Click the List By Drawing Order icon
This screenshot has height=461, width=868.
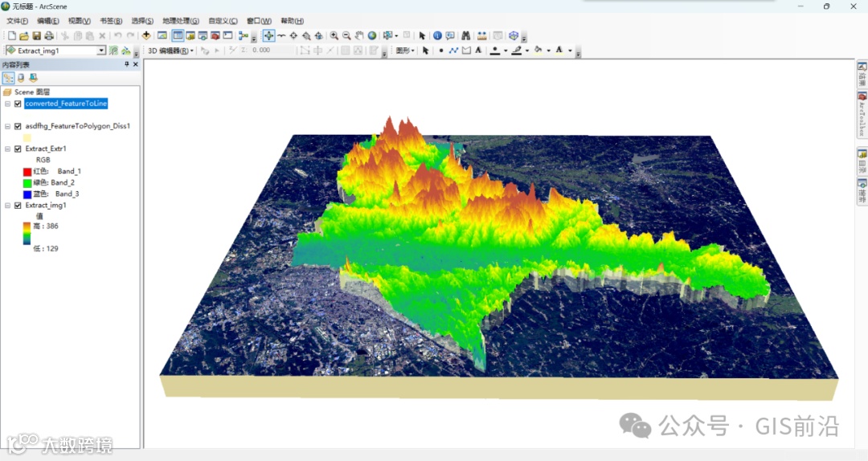[x=8, y=78]
